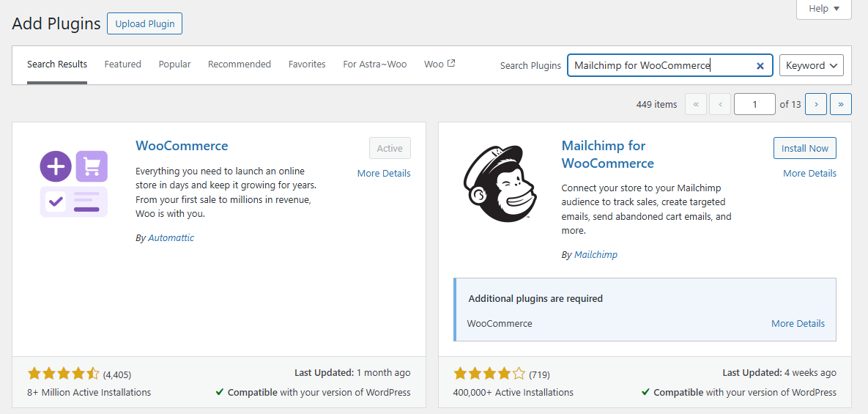Screen dimensions: 868x414
Task: Go to the first page of results
Action: coord(696,104)
